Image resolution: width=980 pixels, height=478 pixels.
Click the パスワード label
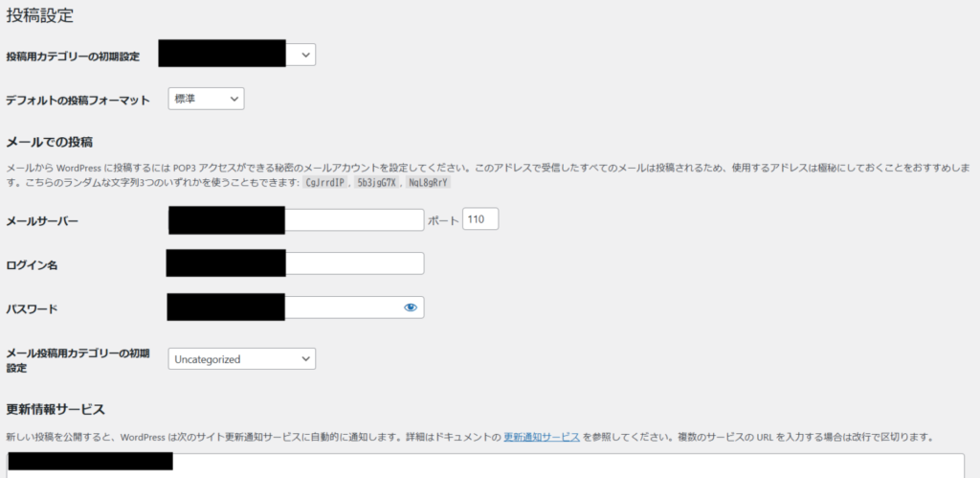click(32, 308)
